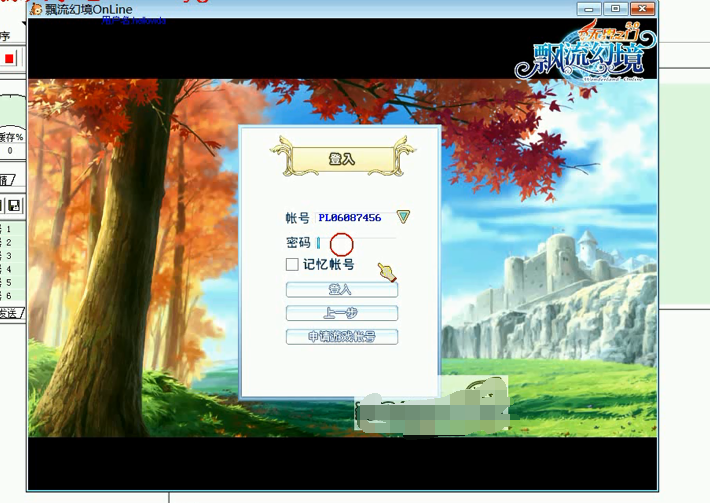Click the game window title bar icon
This screenshot has height=503, width=710.
pyautogui.click(x=36, y=9)
